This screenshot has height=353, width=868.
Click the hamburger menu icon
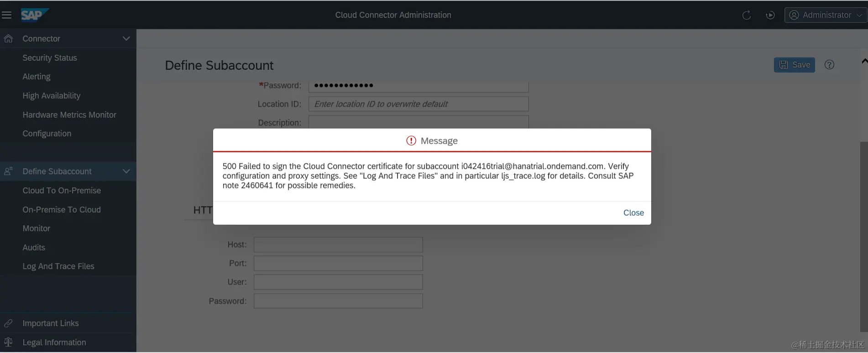point(7,15)
